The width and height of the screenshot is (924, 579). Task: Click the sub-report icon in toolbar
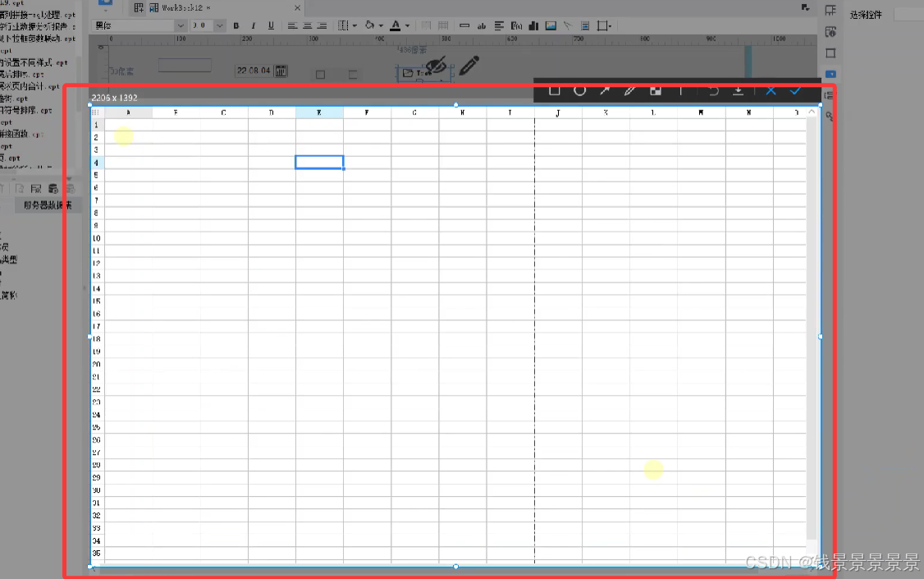tap(585, 25)
